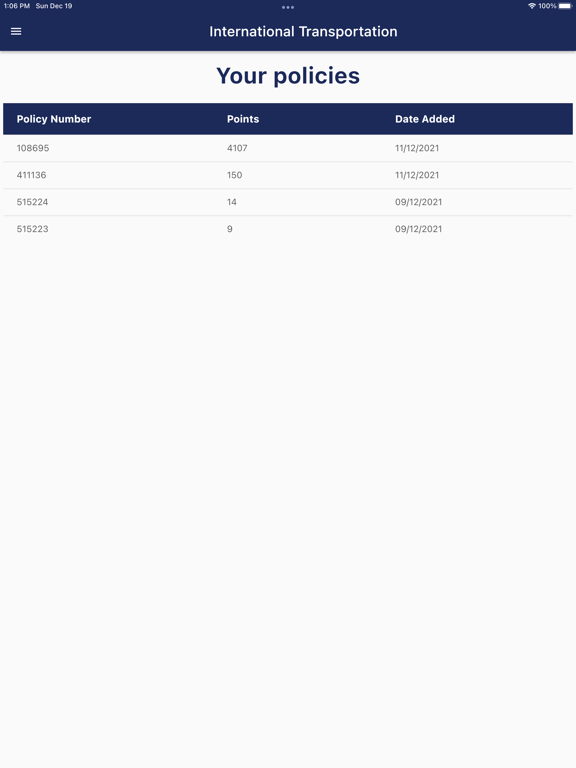576x768 pixels.
Task: Select policy number 515223
Action: tap(32, 229)
